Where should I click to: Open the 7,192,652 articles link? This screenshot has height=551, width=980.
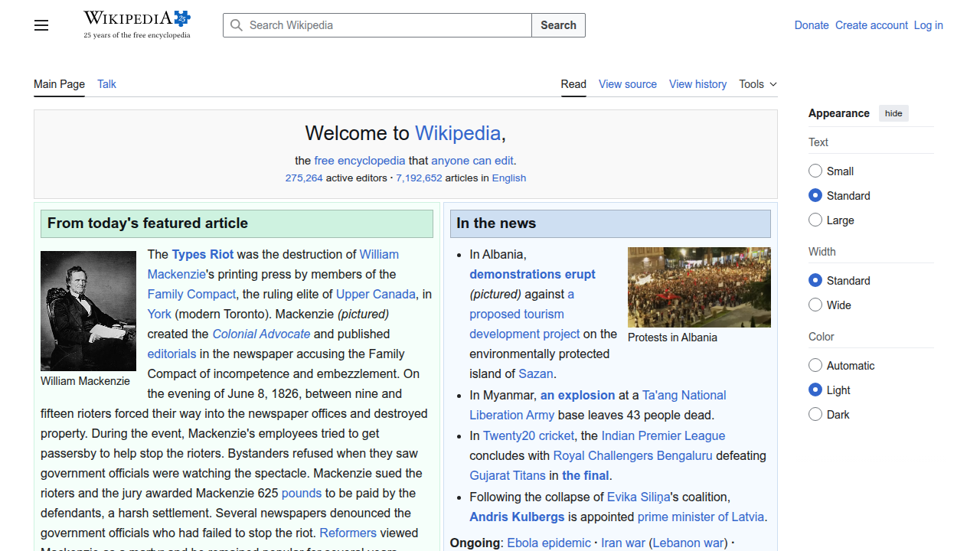click(x=419, y=178)
